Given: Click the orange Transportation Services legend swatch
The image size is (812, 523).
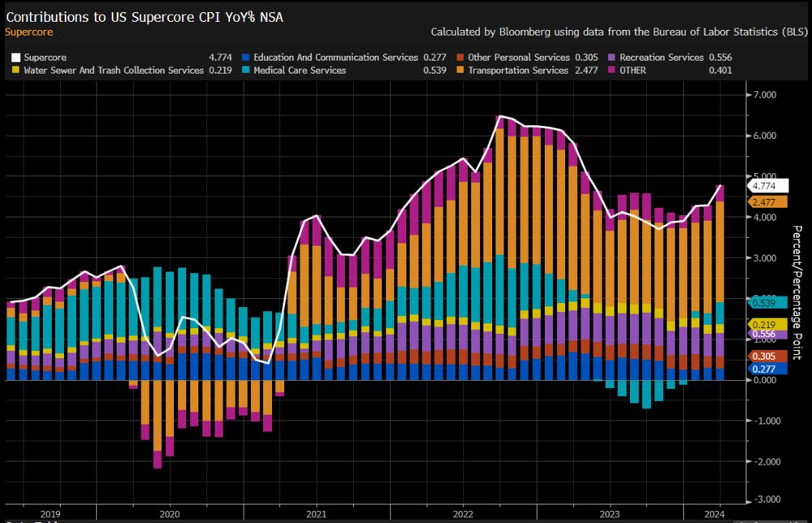Looking at the screenshot, I should point(460,70).
